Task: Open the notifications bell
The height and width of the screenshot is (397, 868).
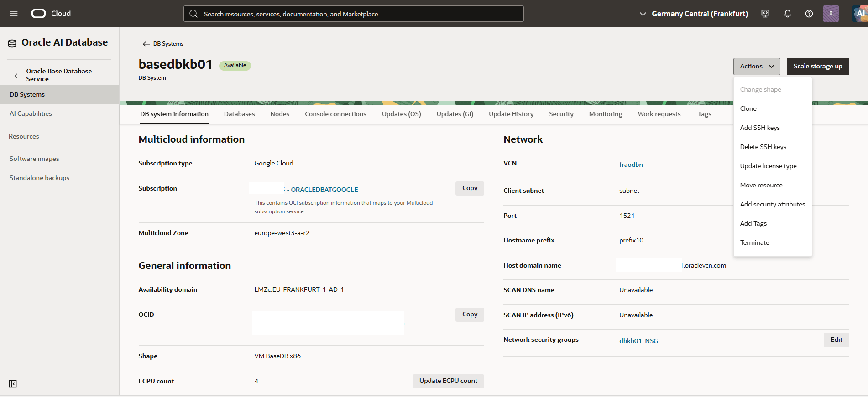Action: click(x=788, y=14)
